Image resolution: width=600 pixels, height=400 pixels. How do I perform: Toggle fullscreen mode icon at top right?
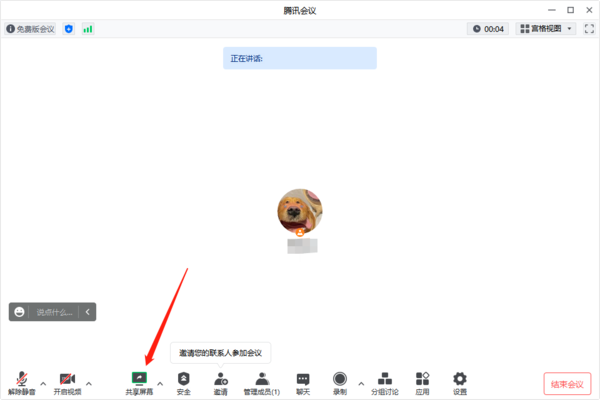(x=589, y=29)
